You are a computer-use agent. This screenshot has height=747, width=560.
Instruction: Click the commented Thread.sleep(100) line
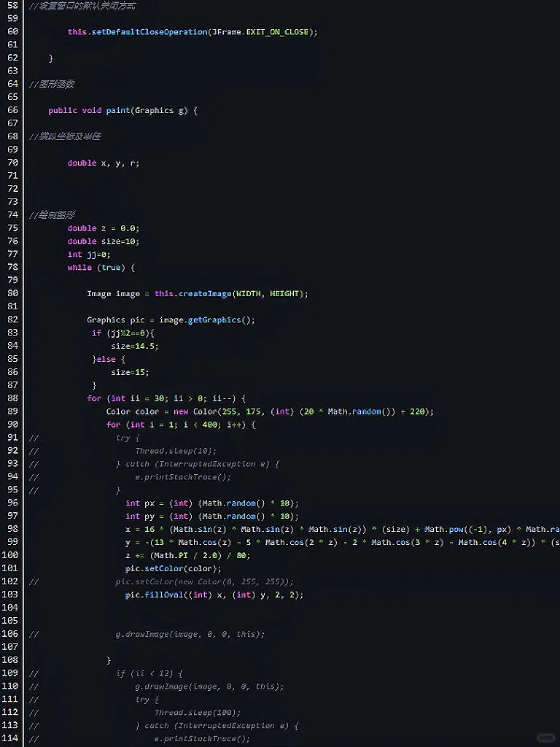[198, 713]
